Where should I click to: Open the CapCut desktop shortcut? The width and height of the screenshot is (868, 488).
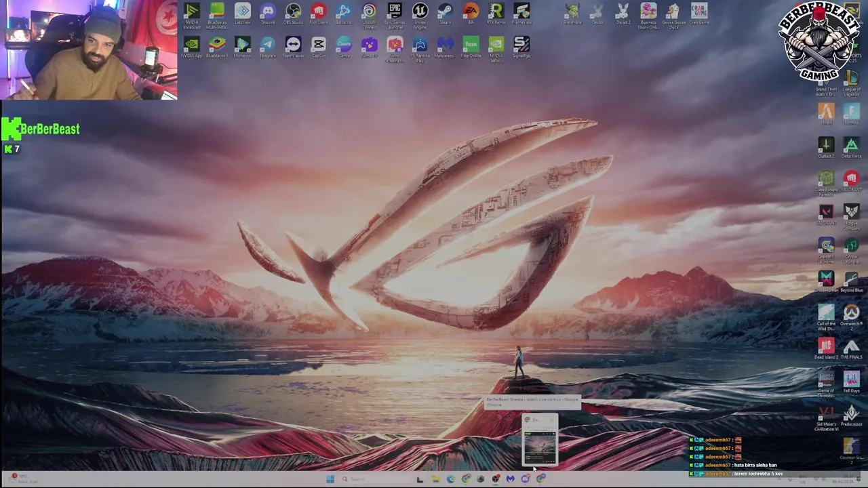coord(319,47)
